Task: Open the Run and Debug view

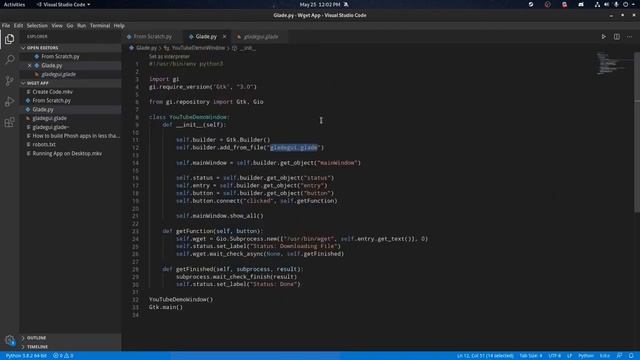Action: tap(9, 101)
